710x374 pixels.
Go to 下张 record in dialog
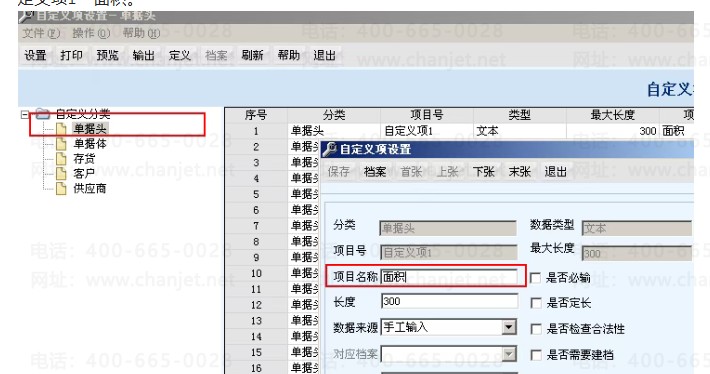point(484,172)
